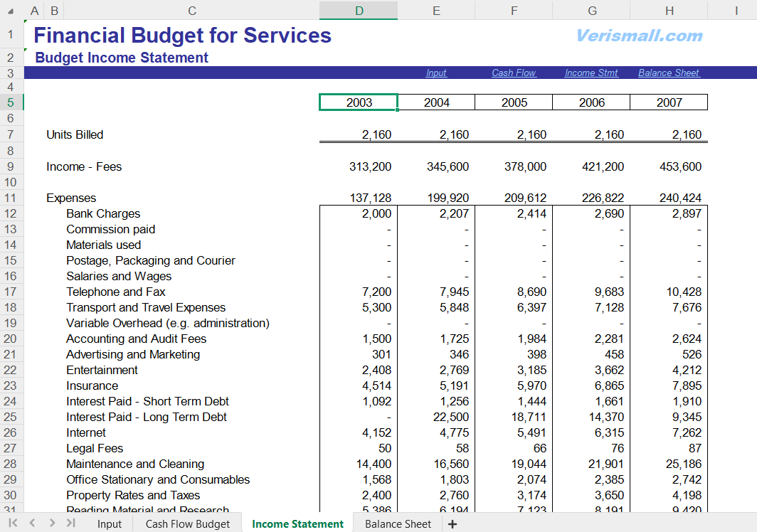This screenshot has height=532, width=757.
Task: Select the Income Statement sheet tab
Action: [x=297, y=524]
